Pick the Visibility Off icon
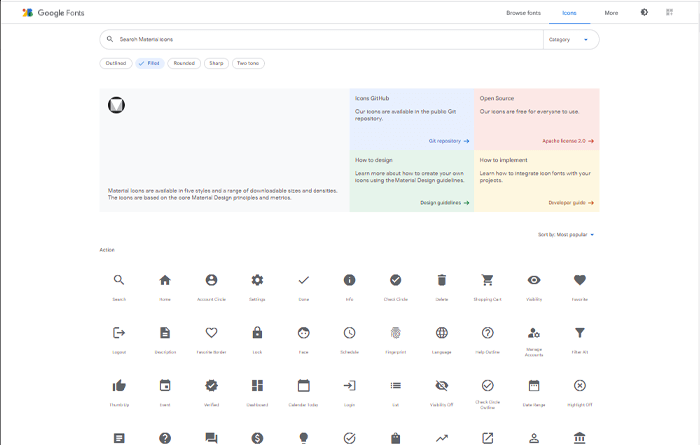 click(x=442, y=385)
